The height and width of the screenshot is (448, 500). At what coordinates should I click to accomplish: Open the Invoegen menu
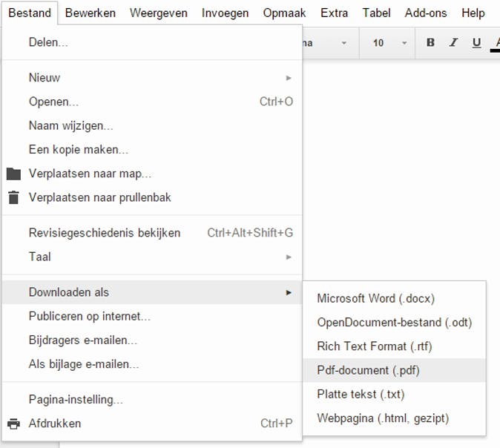(x=225, y=13)
